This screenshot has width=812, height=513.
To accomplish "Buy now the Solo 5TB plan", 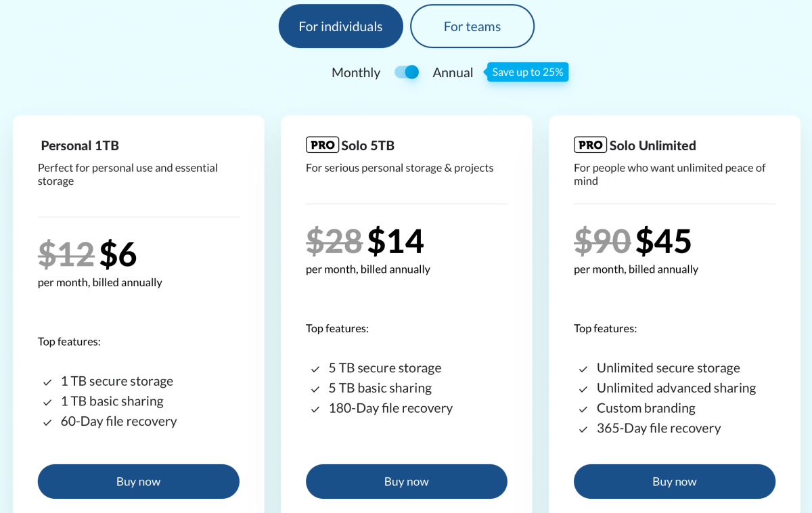I will [406, 481].
